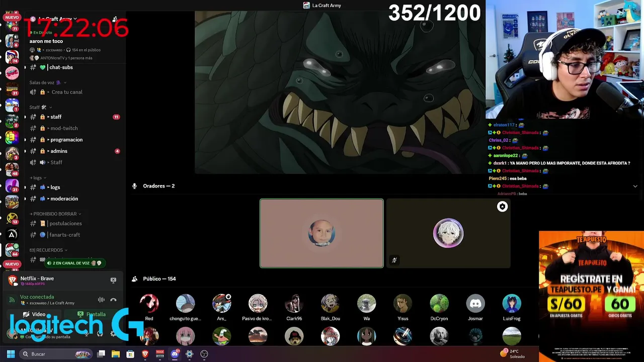Join the Crea tu canal voice channel
The width and height of the screenshot is (644, 362).
(66, 92)
